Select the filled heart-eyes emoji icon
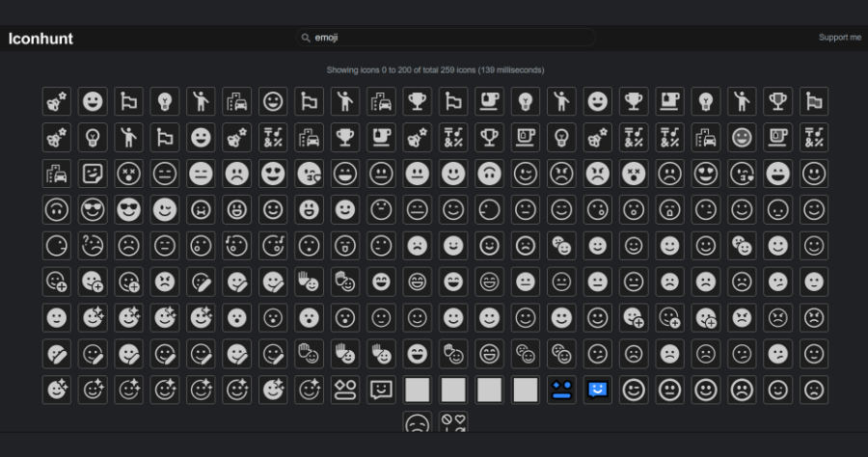868x457 pixels. click(x=273, y=174)
